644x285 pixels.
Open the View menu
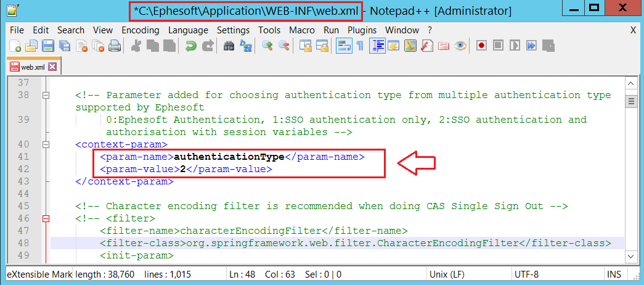(103, 30)
